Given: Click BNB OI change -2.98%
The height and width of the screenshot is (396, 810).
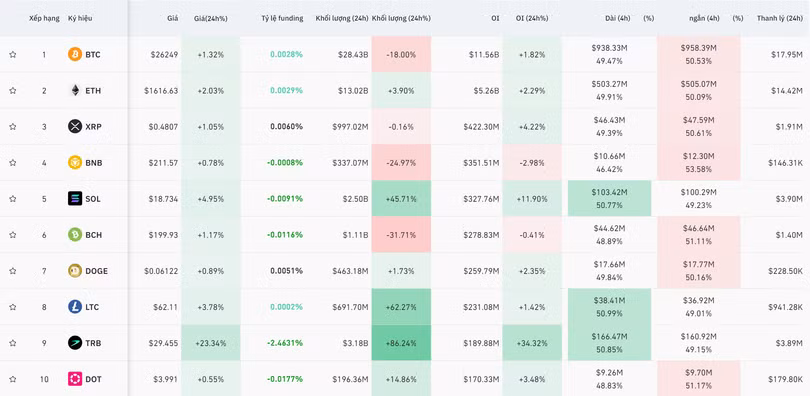Looking at the screenshot, I should (x=532, y=163).
